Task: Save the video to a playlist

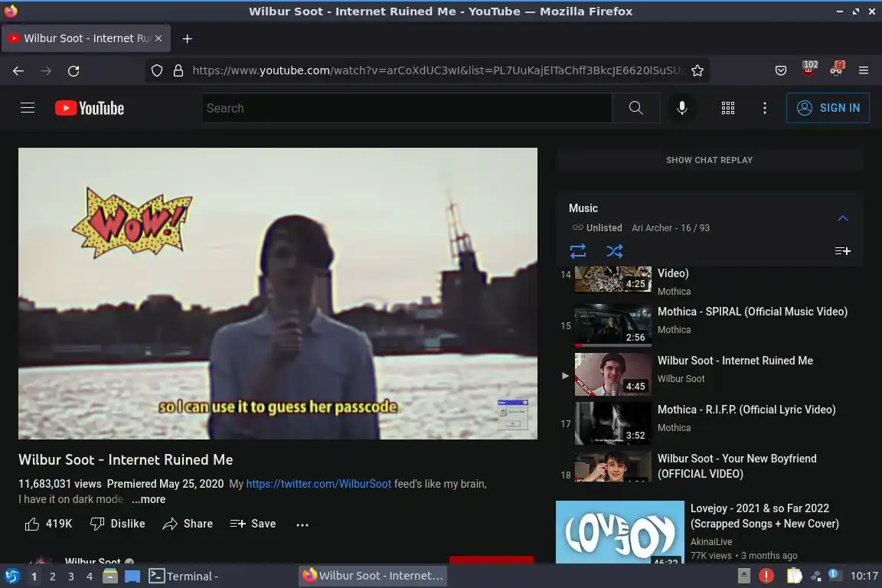Action: (x=253, y=524)
